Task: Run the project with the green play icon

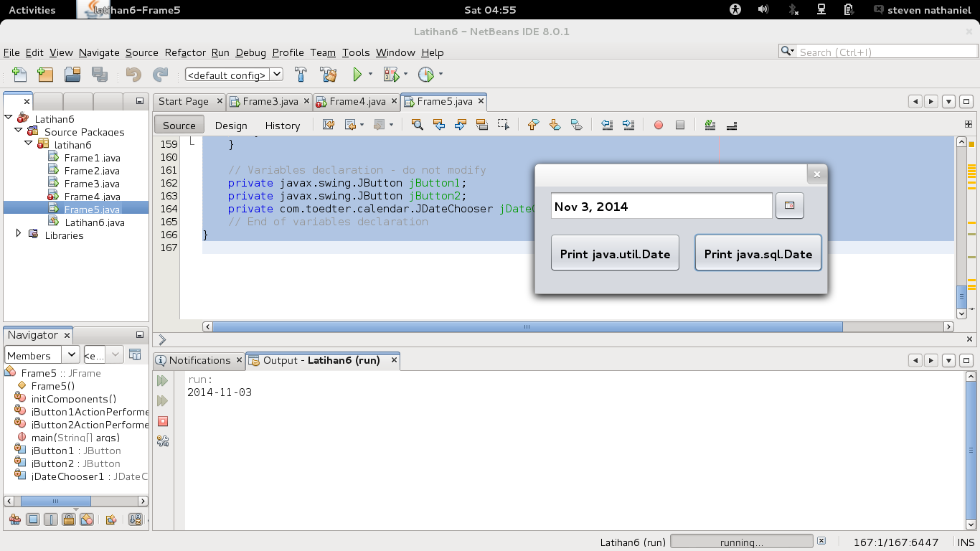Action: 357,74
